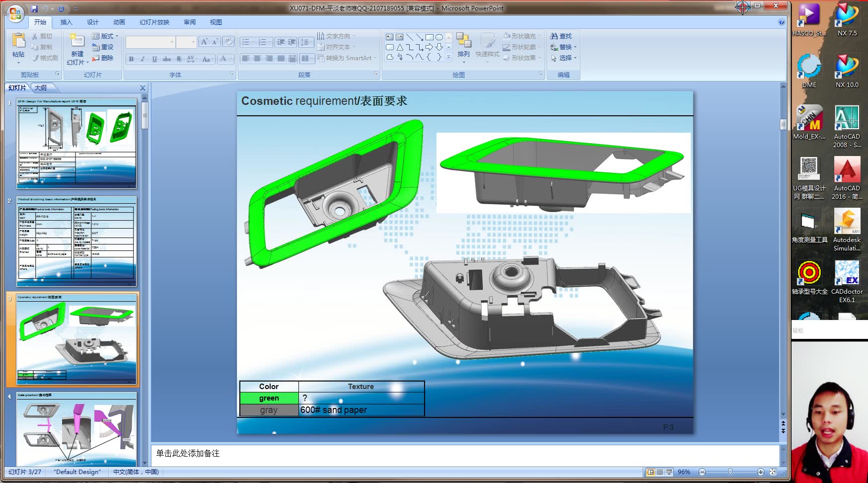
Task: Expand the 版式 layout dropdown
Action: [x=105, y=36]
